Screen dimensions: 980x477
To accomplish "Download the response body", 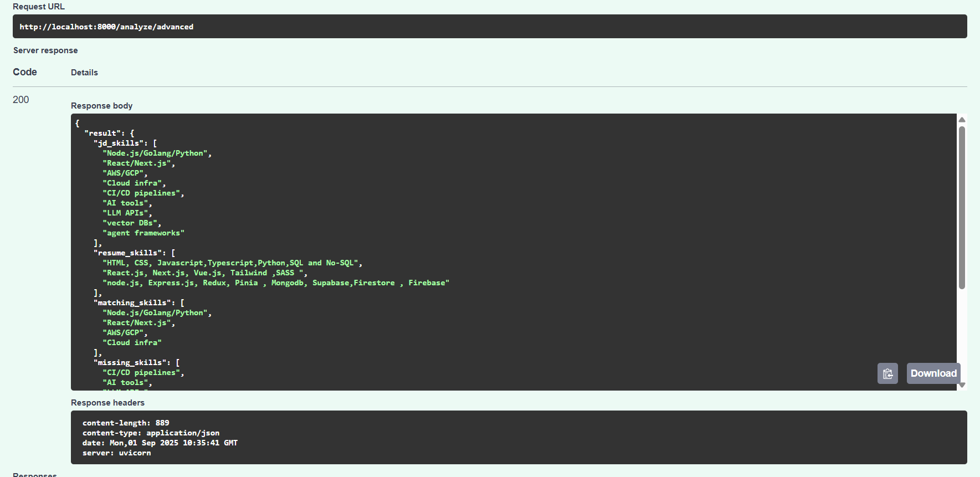I will click(x=933, y=373).
